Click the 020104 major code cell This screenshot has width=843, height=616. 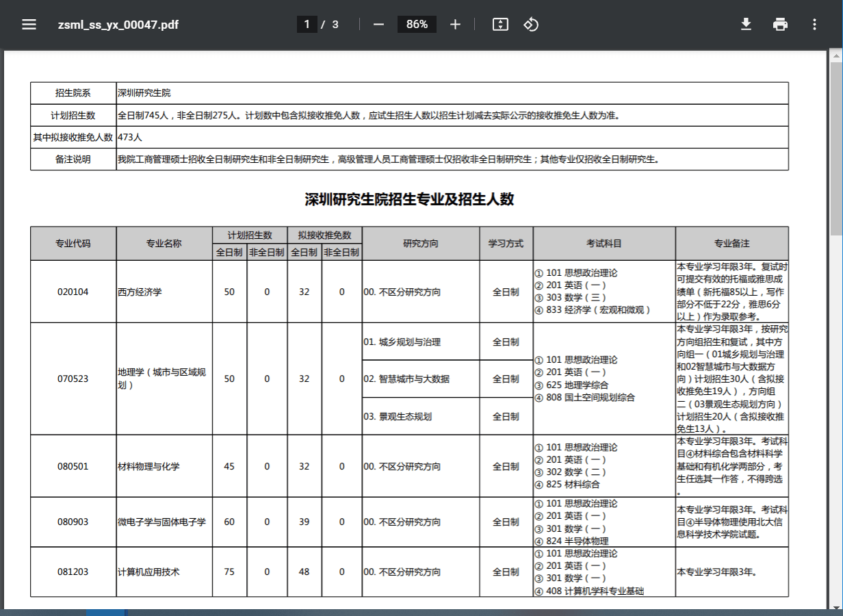73,292
